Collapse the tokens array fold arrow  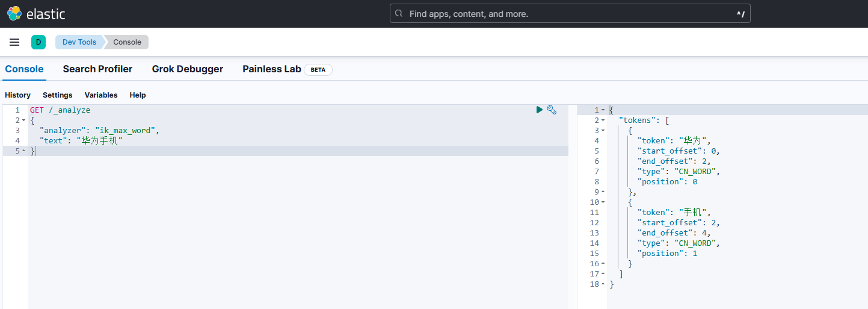(x=603, y=120)
